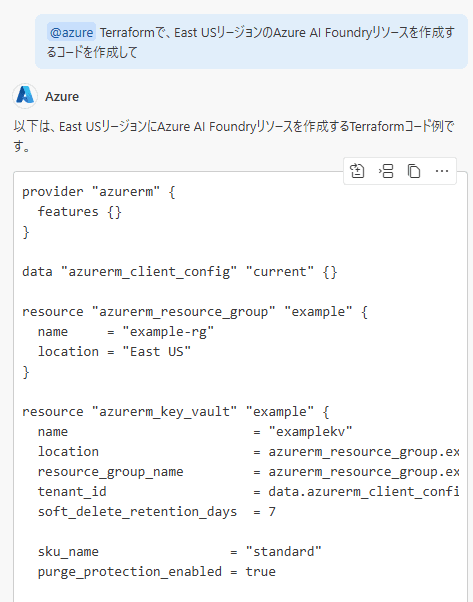
Task: Click the Japanese response intro sentence
Action: click(234, 136)
